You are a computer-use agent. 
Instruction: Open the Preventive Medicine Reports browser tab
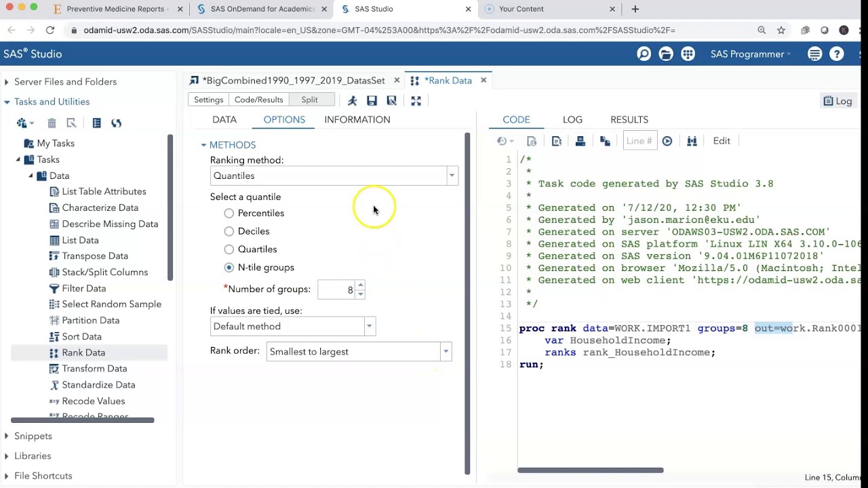click(116, 9)
